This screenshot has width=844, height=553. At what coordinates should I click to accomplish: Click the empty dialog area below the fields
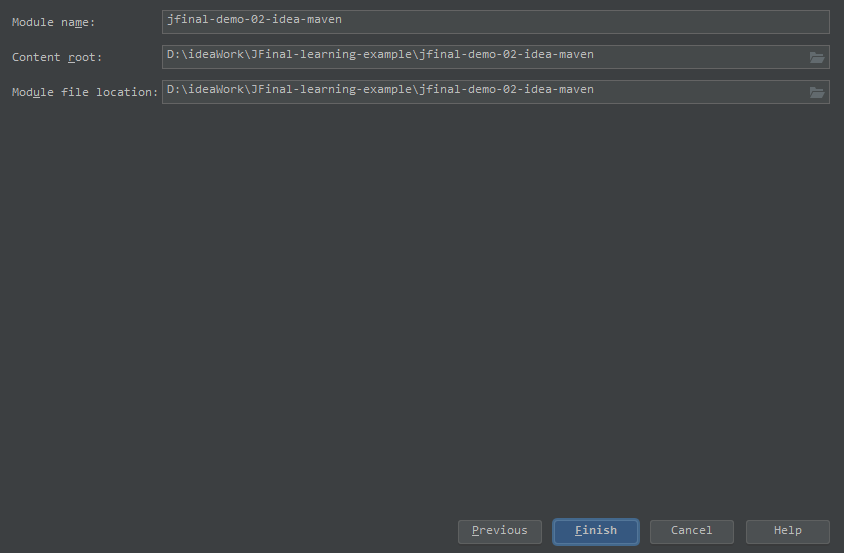click(x=422, y=307)
